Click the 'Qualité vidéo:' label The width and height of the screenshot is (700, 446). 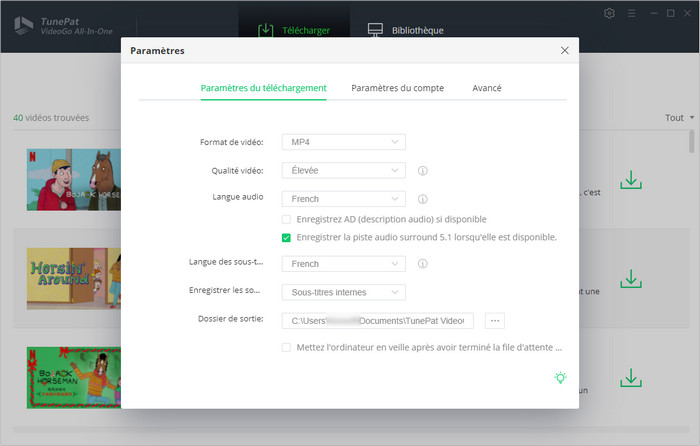237,171
